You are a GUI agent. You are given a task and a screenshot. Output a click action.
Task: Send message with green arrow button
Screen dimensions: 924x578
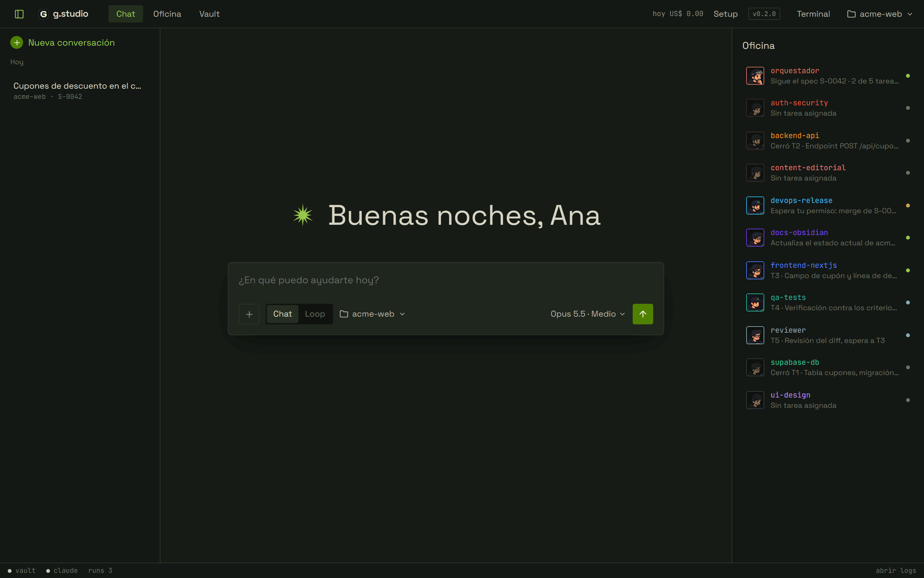pos(643,314)
